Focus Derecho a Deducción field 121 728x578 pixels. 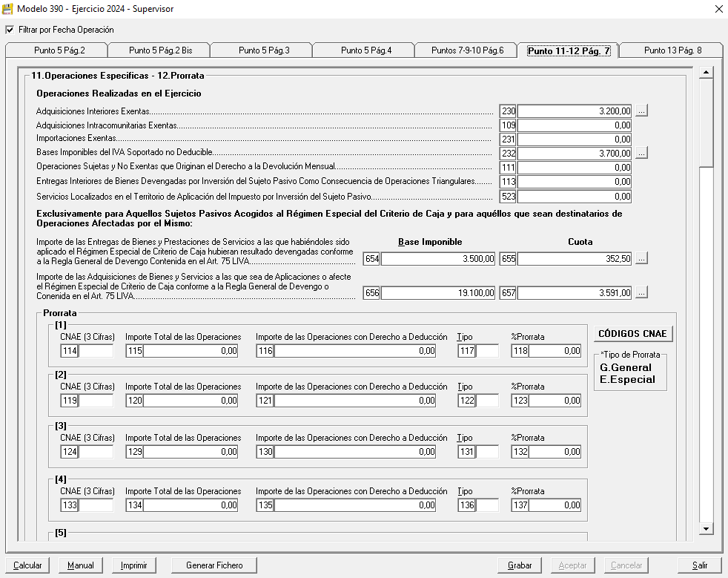(x=354, y=401)
